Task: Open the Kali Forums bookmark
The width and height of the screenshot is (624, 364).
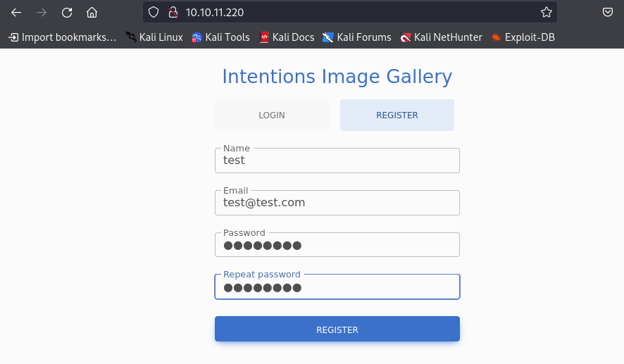Action: [356, 37]
